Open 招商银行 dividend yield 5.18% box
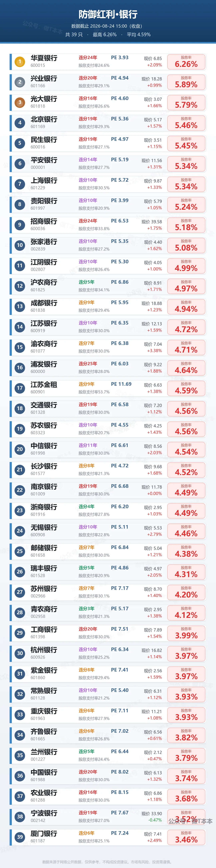216x868 pixels. [186, 225]
